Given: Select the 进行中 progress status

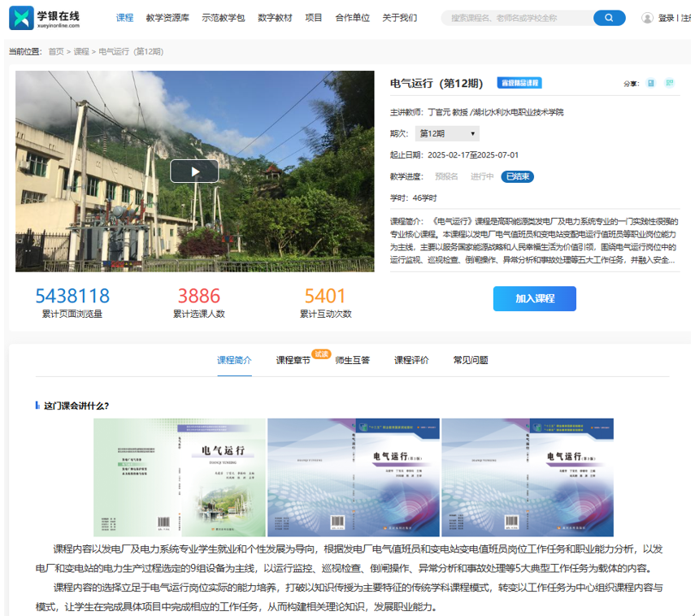Looking at the screenshot, I should pos(482,176).
